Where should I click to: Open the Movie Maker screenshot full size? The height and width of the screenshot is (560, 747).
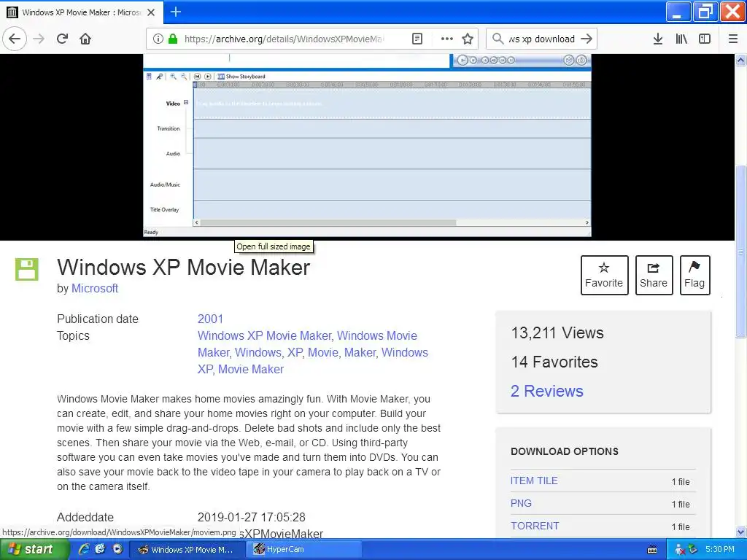368,145
